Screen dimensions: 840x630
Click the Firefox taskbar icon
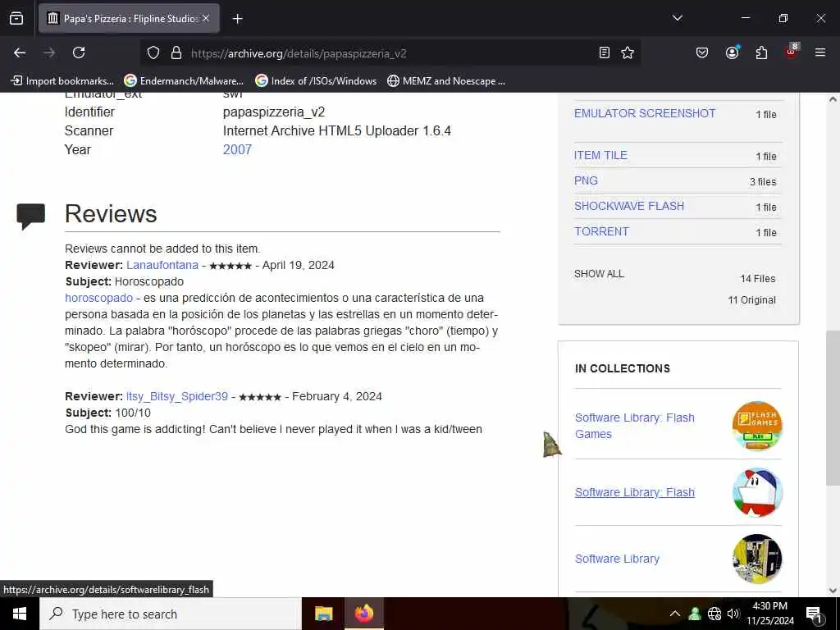(x=363, y=614)
